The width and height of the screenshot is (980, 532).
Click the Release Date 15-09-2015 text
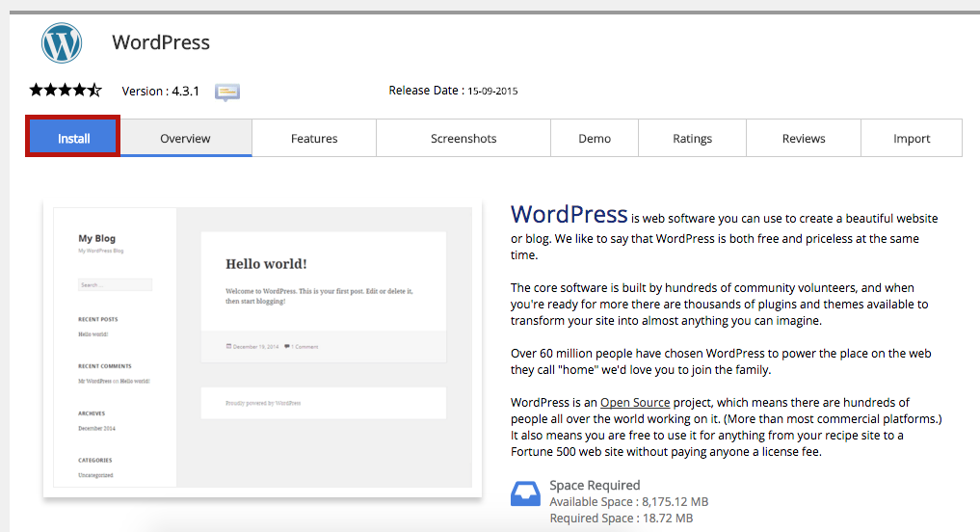453,91
